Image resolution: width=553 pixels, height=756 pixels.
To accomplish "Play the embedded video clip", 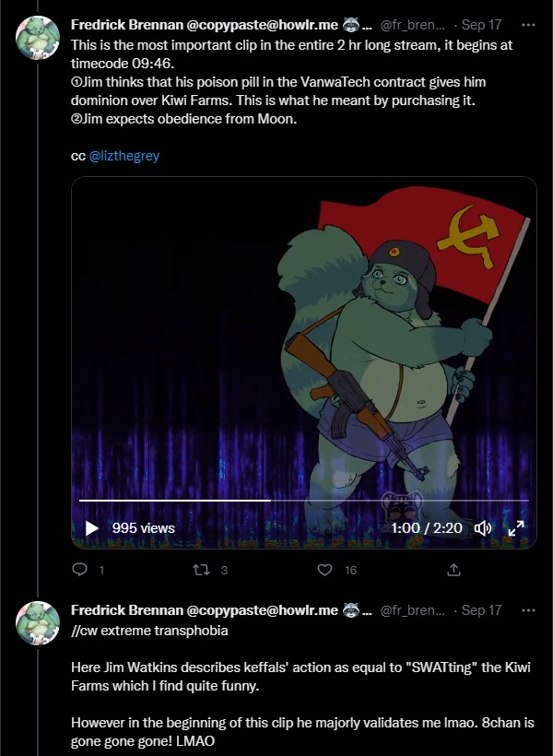I will 91,528.
